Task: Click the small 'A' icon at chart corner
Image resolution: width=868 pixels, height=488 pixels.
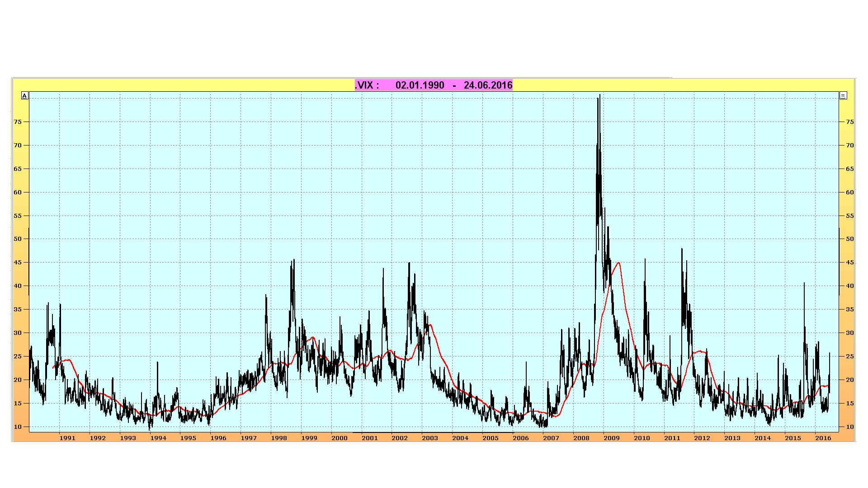Action: coord(25,95)
